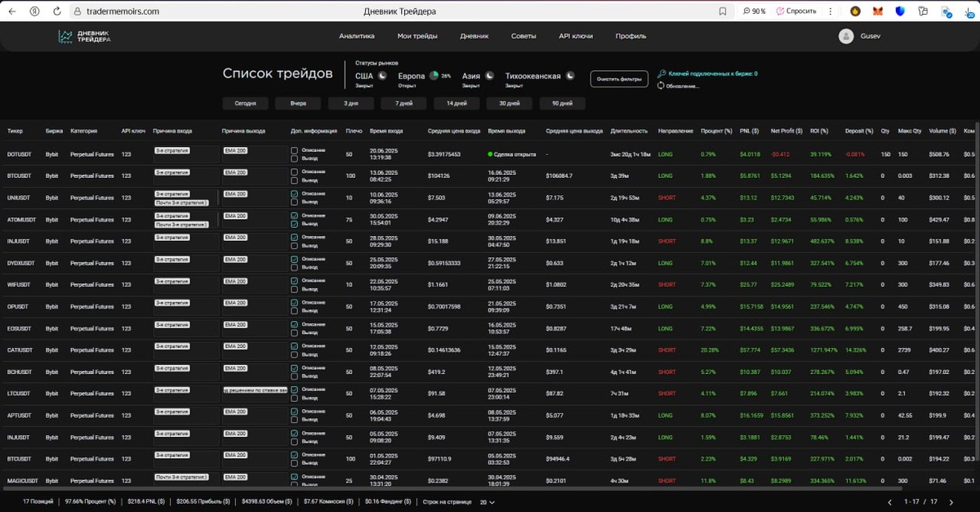Click США market moon status icon

[x=382, y=76]
